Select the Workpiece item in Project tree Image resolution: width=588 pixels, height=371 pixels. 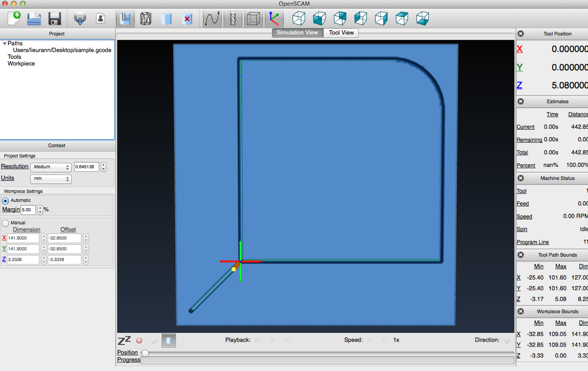pyautogui.click(x=21, y=63)
